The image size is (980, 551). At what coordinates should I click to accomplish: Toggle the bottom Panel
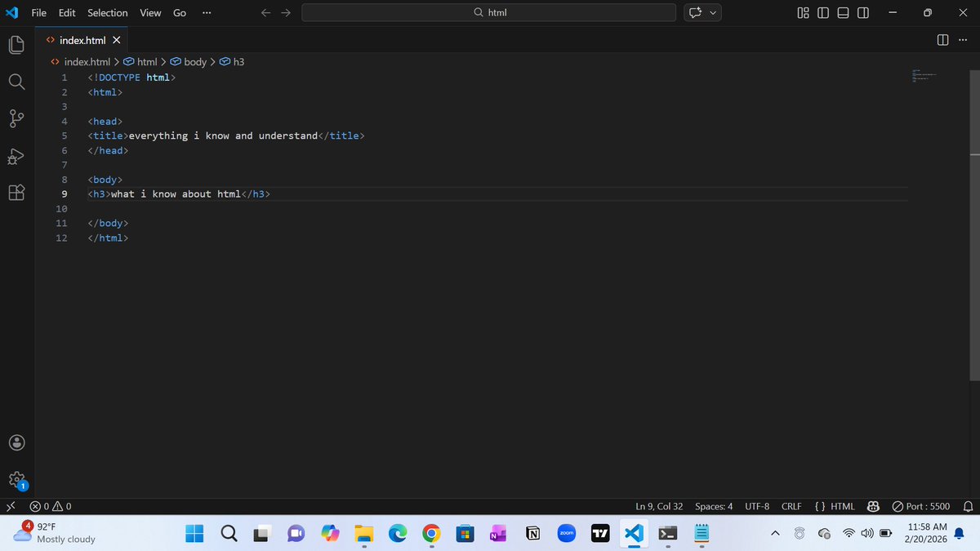843,13
